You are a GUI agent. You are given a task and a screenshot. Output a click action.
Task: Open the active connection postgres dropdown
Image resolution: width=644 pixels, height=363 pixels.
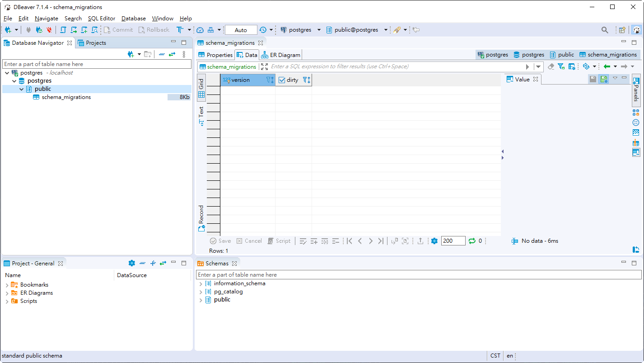tap(319, 30)
